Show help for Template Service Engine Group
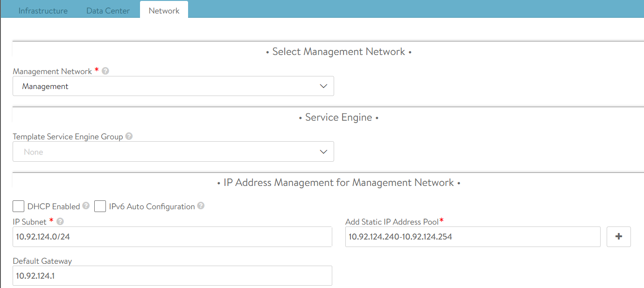This screenshot has width=644, height=288. 129,137
